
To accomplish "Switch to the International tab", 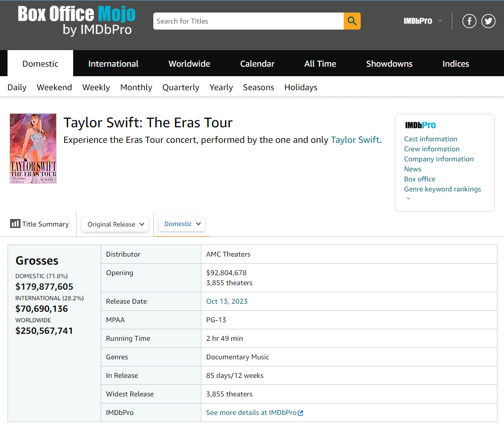I will [x=113, y=64].
